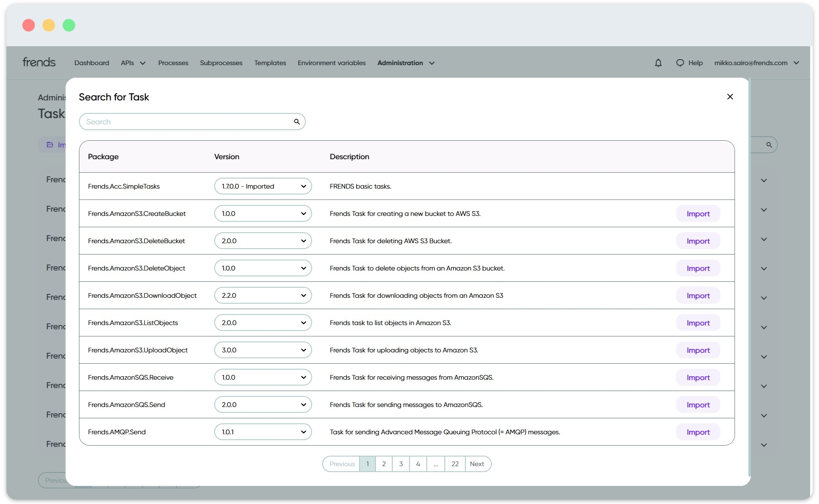Image resolution: width=819 pixels, height=504 pixels.
Task: Click the frends logo
Action: click(39, 62)
